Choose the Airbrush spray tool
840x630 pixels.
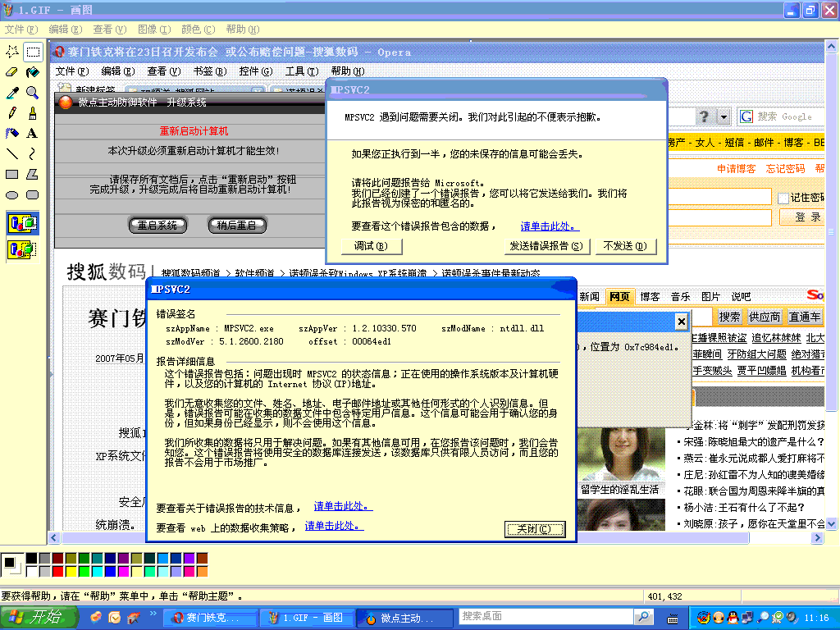[12, 134]
